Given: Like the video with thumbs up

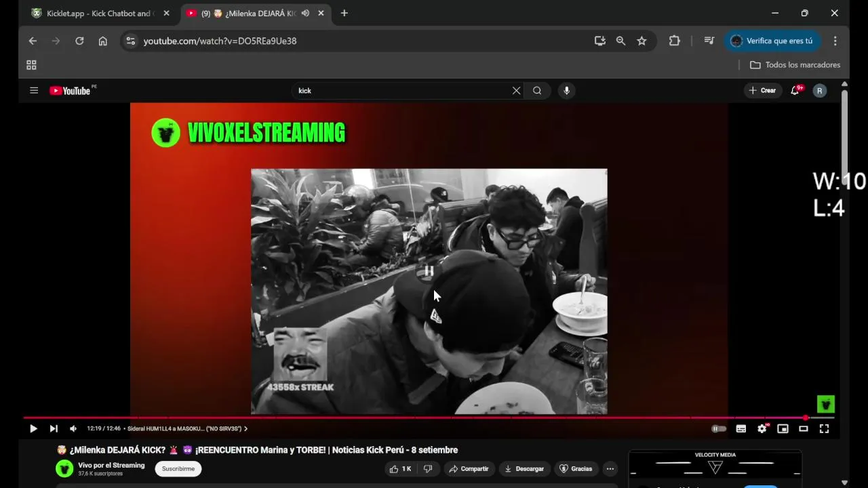Looking at the screenshot, I should (401, 468).
